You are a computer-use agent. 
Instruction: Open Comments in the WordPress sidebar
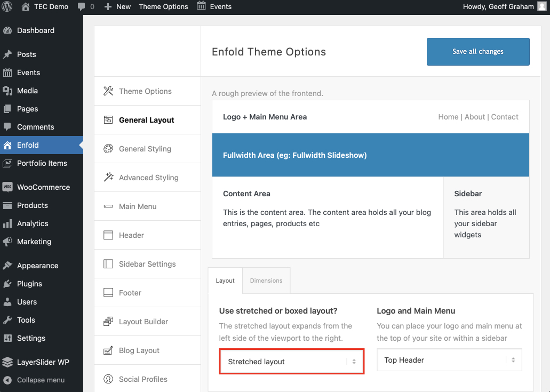pos(42,127)
